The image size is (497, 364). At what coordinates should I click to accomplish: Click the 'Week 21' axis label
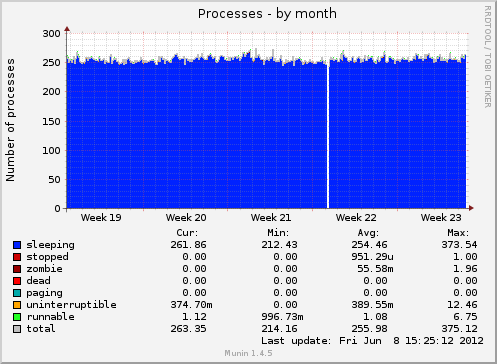[x=271, y=218]
